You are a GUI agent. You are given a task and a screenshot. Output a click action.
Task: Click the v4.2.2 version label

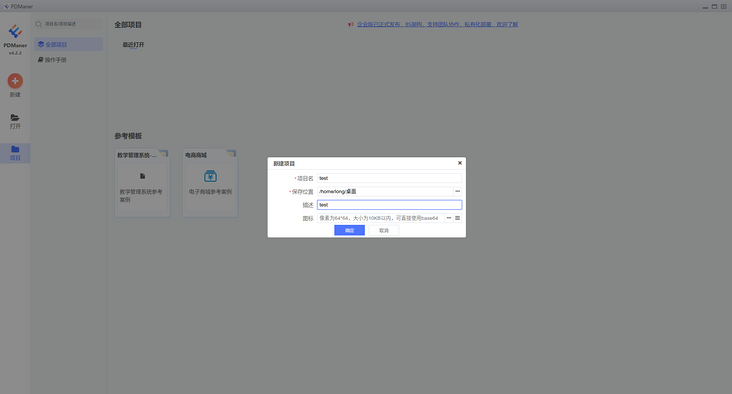[x=15, y=53]
